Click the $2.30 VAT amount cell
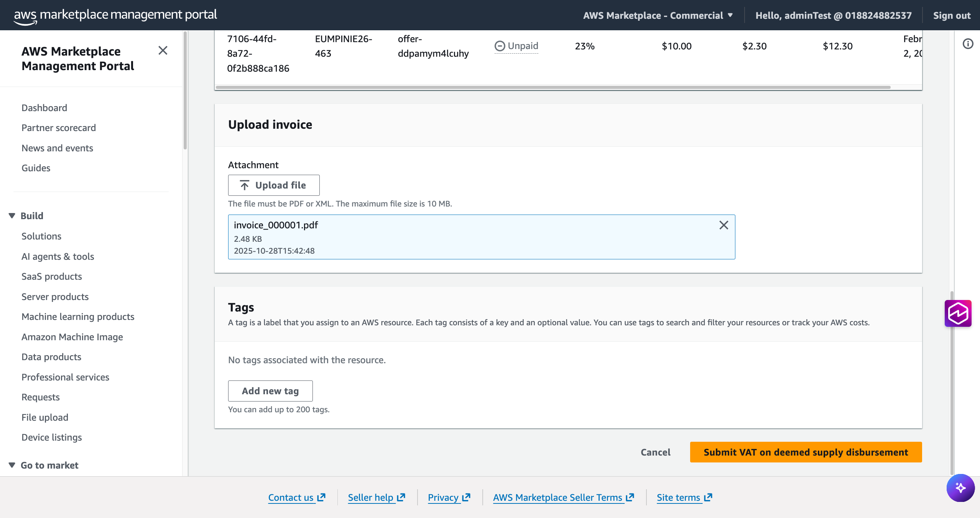 coord(755,46)
